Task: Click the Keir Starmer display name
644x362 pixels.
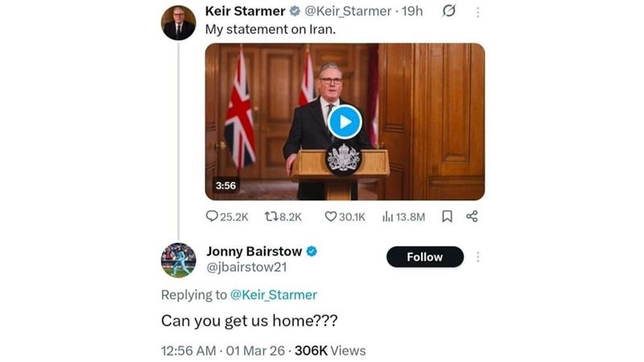Action: (x=246, y=11)
